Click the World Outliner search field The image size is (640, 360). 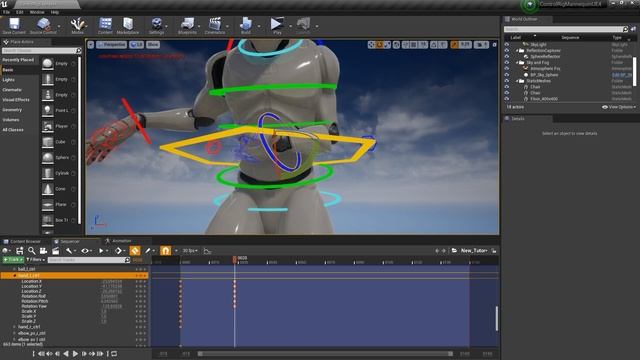[x=566, y=29]
